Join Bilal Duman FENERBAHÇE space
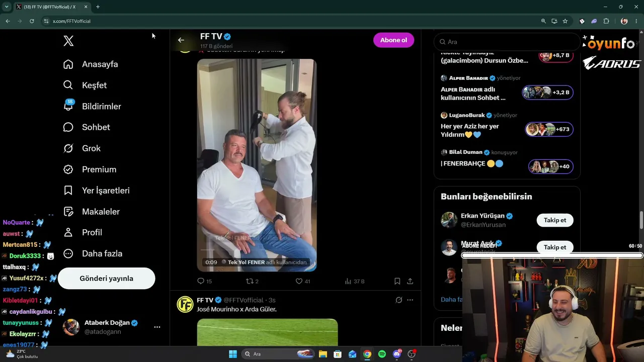 click(550, 166)
